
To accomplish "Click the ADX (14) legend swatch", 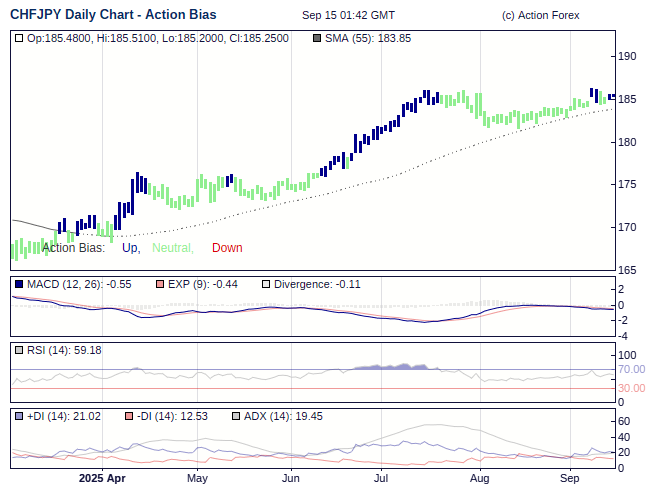I will tap(236, 416).
